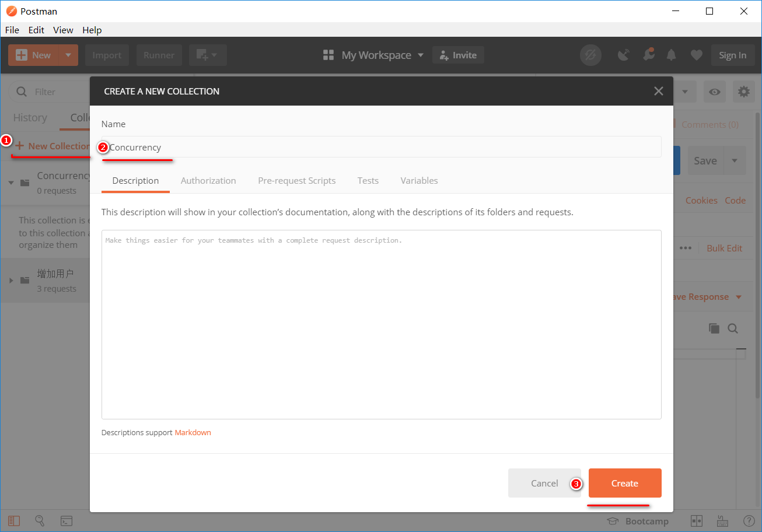The height and width of the screenshot is (532, 762).
Task: Click the copy response icon
Action: click(714, 328)
